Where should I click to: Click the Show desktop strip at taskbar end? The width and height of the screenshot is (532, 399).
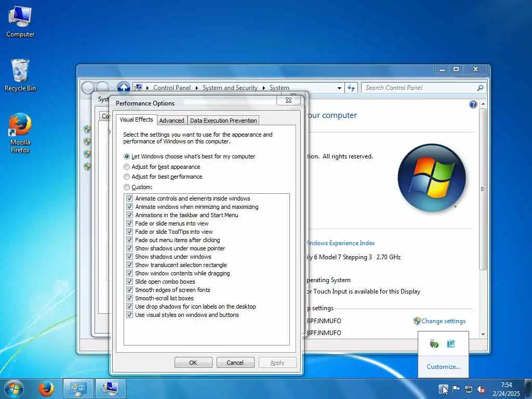[x=528, y=389]
